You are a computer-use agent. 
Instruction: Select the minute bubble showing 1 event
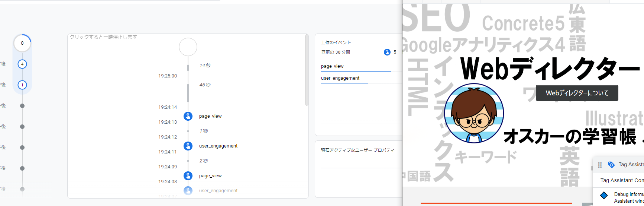tap(22, 85)
